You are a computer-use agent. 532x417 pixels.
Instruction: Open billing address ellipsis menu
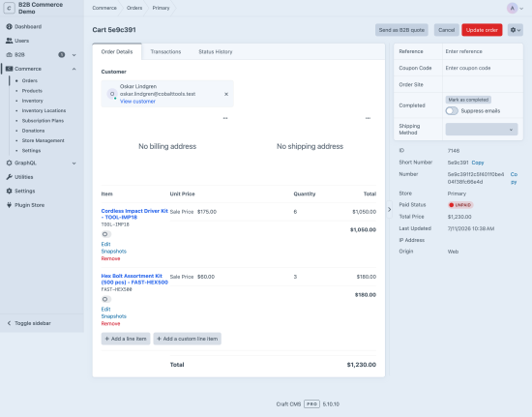click(x=225, y=118)
